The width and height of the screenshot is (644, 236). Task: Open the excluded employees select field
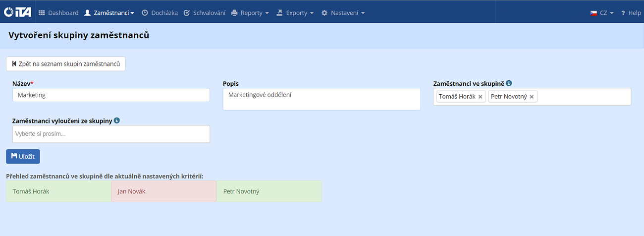[111, 134]
